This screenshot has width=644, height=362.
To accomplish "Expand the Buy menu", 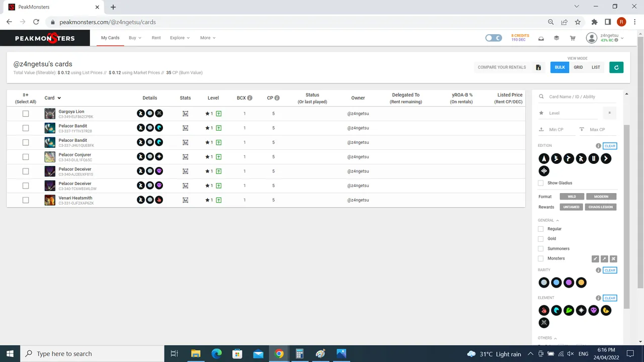I will click(135, 38).
